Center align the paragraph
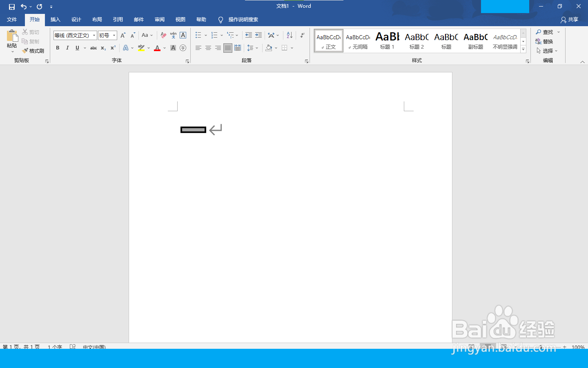 point(208,48)
